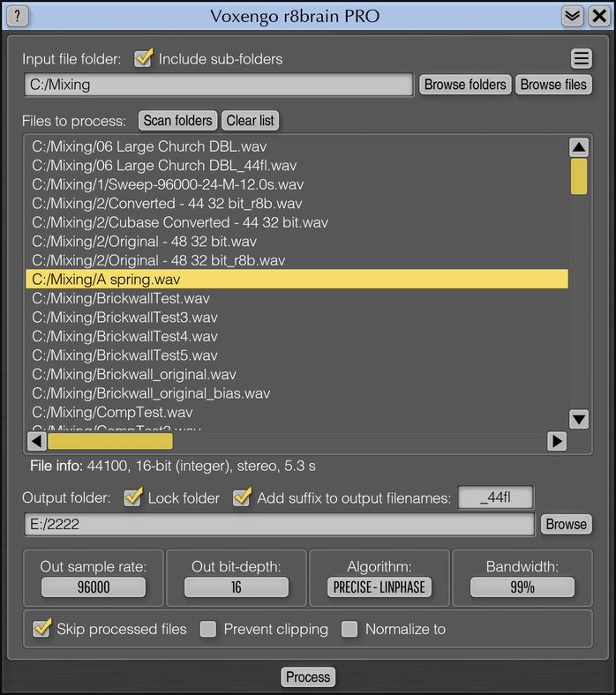616x695 pixels.
Task: Click the horizontal scroll right arrow
Action: [x=557, y=441]
